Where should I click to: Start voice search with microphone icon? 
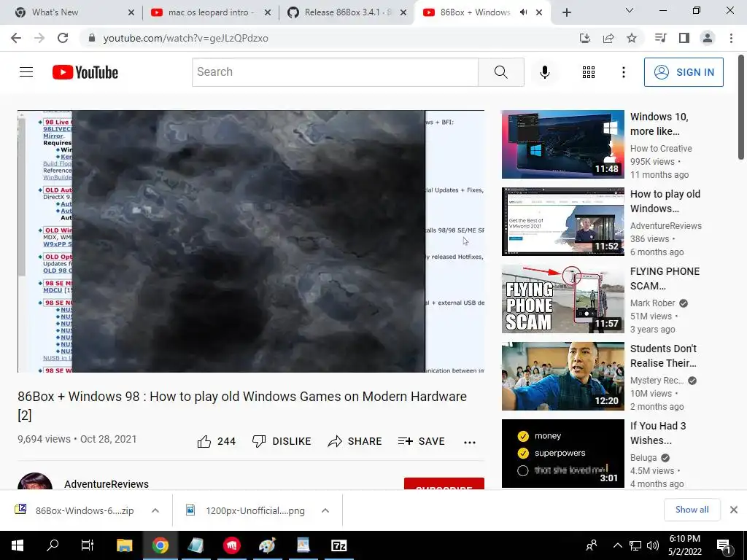tap(544, 72)
